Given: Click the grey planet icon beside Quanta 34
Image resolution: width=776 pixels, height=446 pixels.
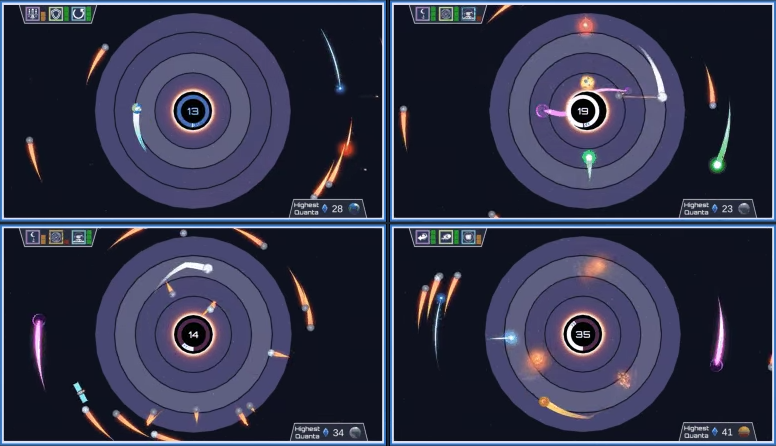Looking at the screenshot, I should pos(355,432).
